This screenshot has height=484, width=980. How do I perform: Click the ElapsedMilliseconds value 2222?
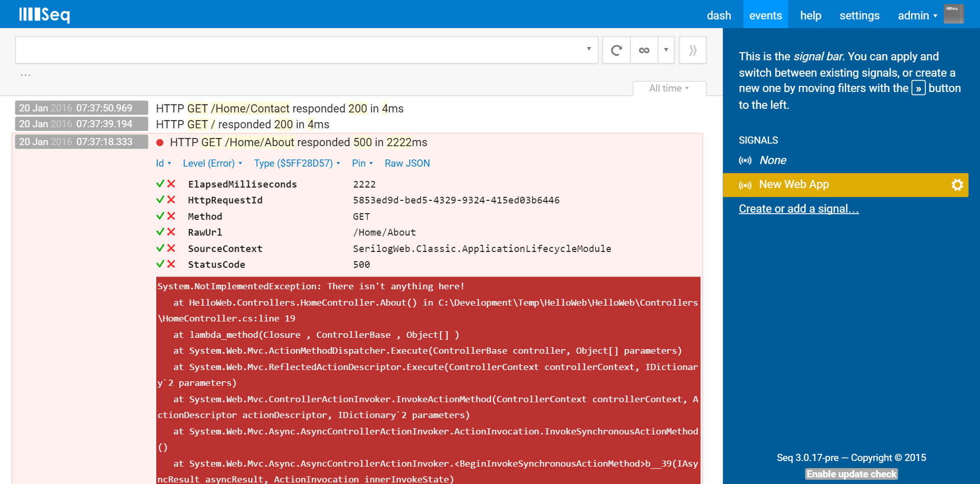(364, 184)
